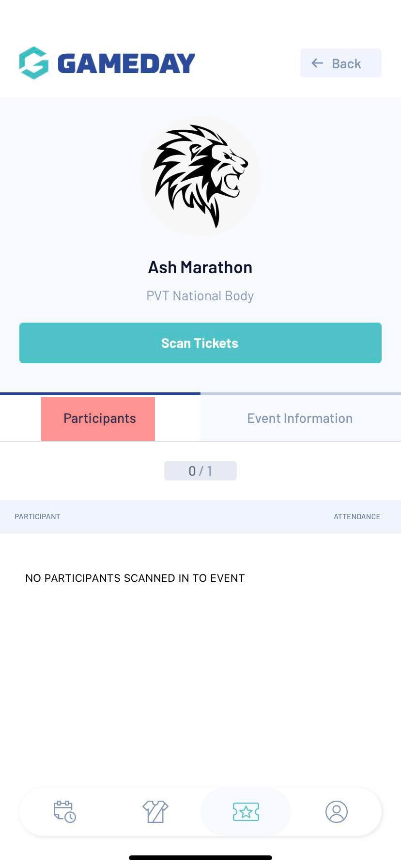Click the GameDay hexagon logo icon
The width and height of the screenshot is (401, 868).
[x=34, y=63]
